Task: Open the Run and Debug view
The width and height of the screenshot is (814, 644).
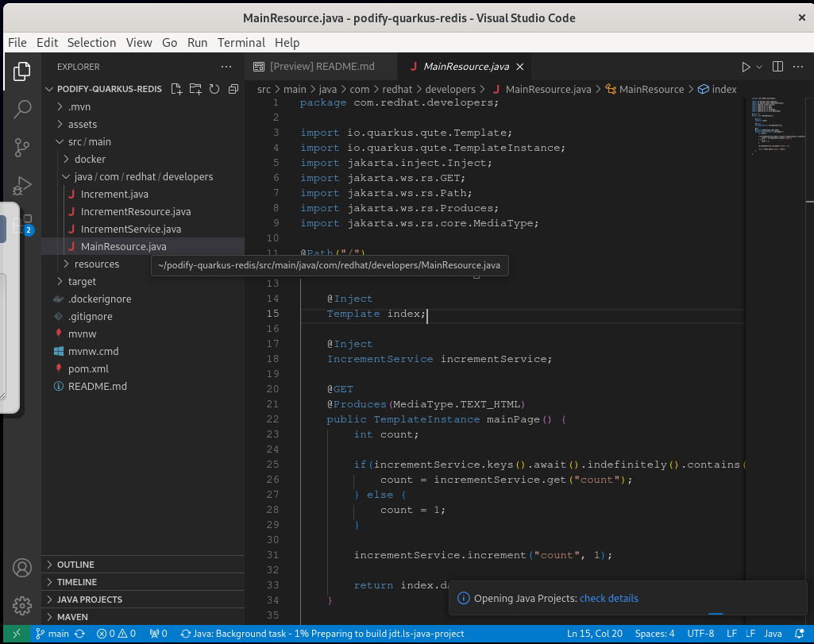Action: pos(21,186)
